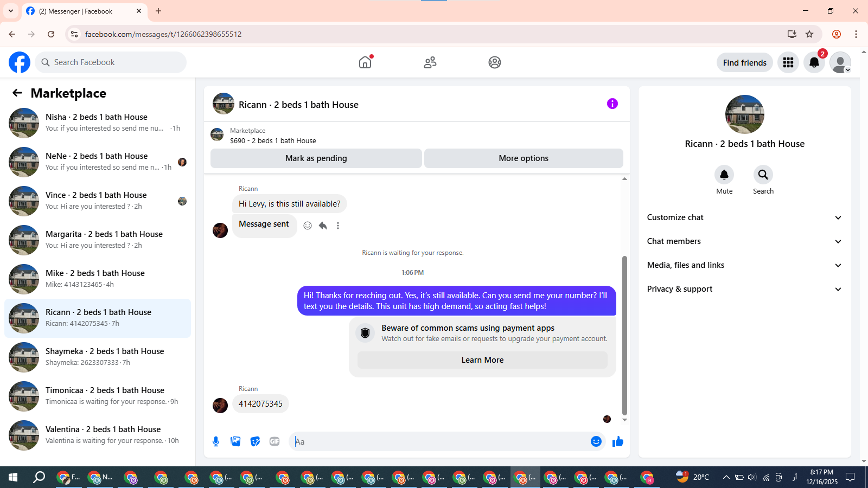Open the Valentina 2 beds 1 bath conversation
Image resolution: width=868 pixels, height=488 pixels.
pyautogui.click(x=98, y=435)
